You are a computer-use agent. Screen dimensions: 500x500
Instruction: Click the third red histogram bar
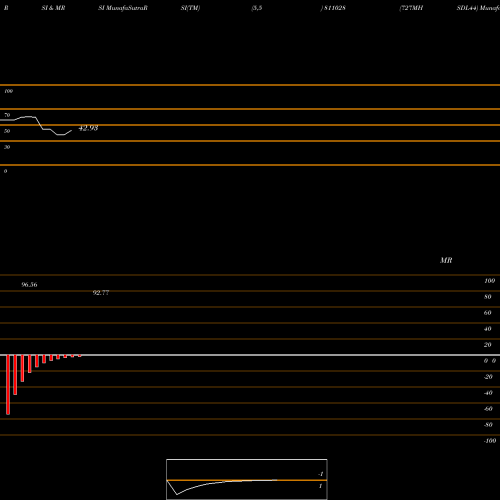pos(22,368)
